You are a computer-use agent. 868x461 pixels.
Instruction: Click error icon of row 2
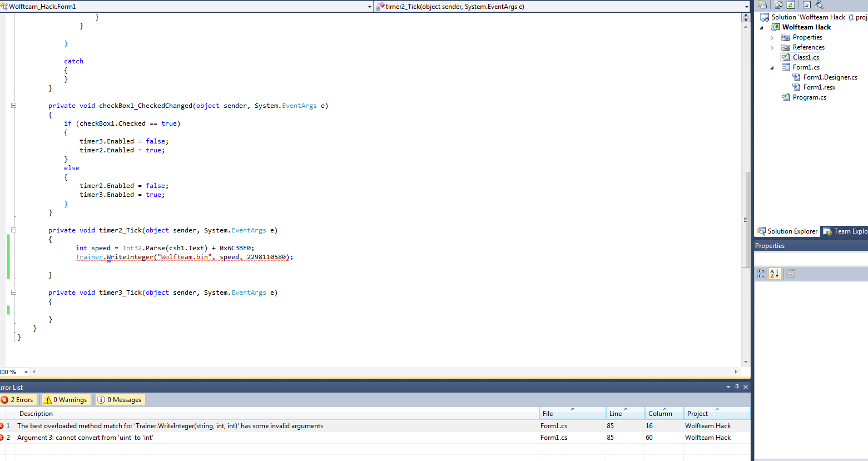pos(2,438)
